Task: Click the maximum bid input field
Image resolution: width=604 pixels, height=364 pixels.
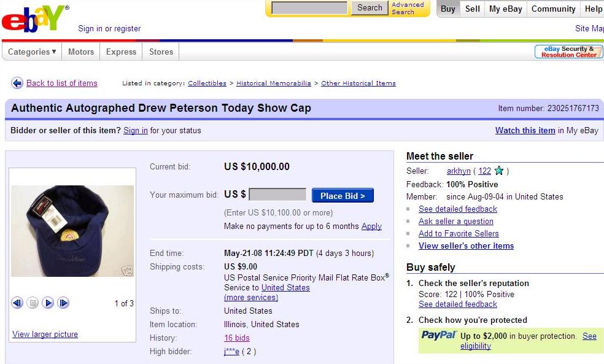Action: tap(277, 195)
